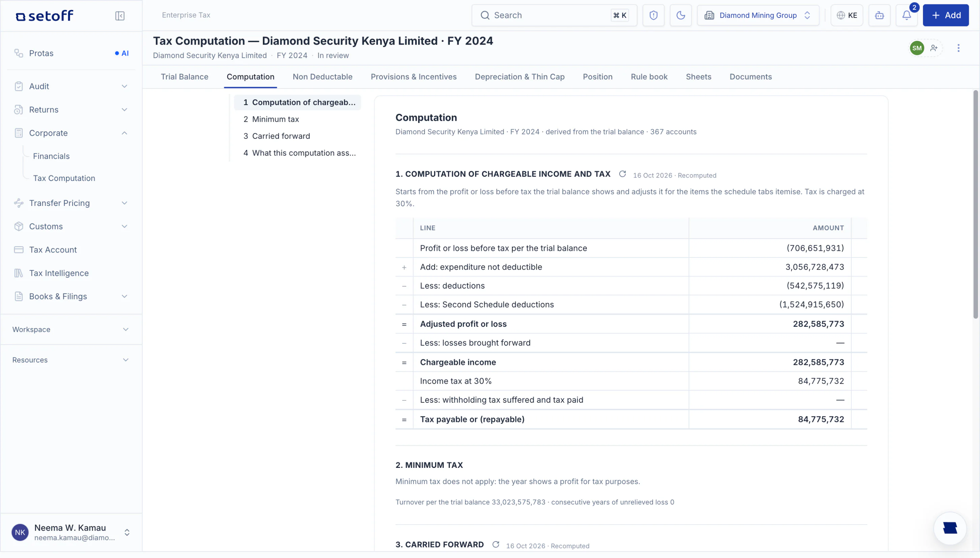Screen dimensions: 980x558
Task: Expand the Second Schedule deductions row
Action: click(x=404, y=305)
